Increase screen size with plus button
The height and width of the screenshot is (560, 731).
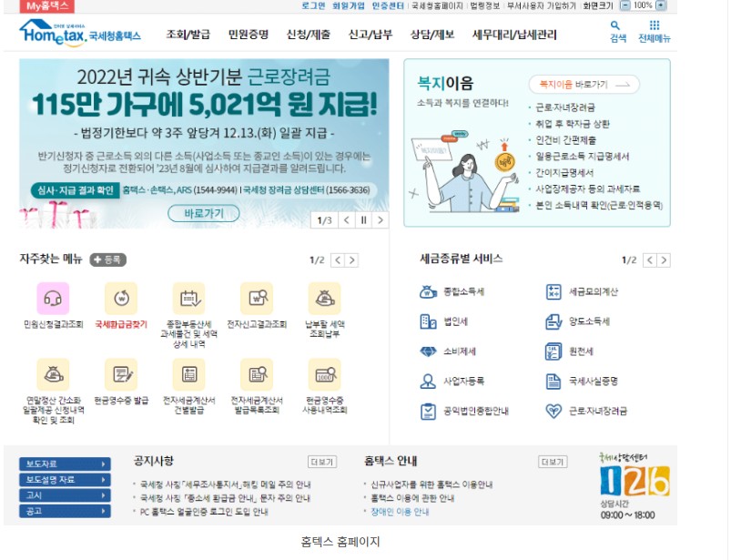661,5
